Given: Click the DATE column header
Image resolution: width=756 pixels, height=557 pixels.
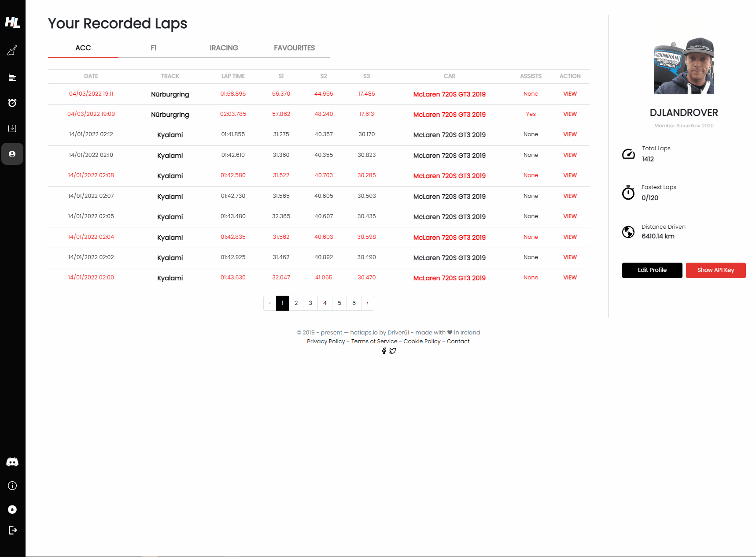Looking at the screenshot, I should pos(91,76).
